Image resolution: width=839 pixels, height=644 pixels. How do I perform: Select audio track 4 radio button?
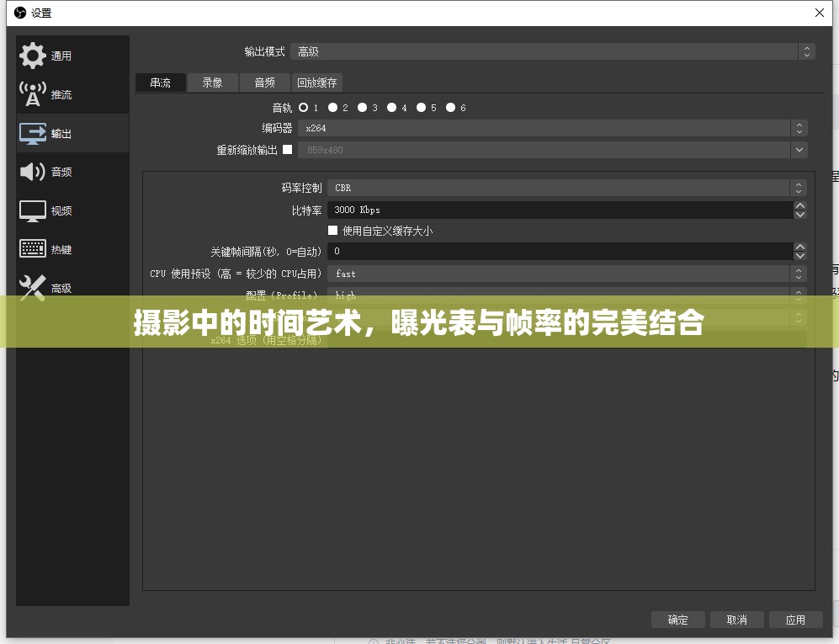[x=391, y=108]
